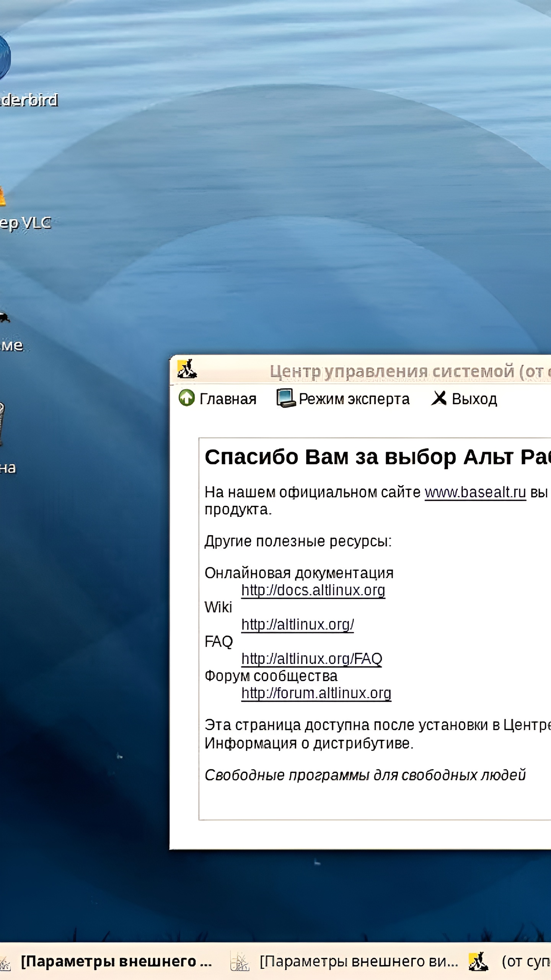Visit the http://forum.altlinux.org link
This screenshot has height=980, width=551.
point(316,693)
